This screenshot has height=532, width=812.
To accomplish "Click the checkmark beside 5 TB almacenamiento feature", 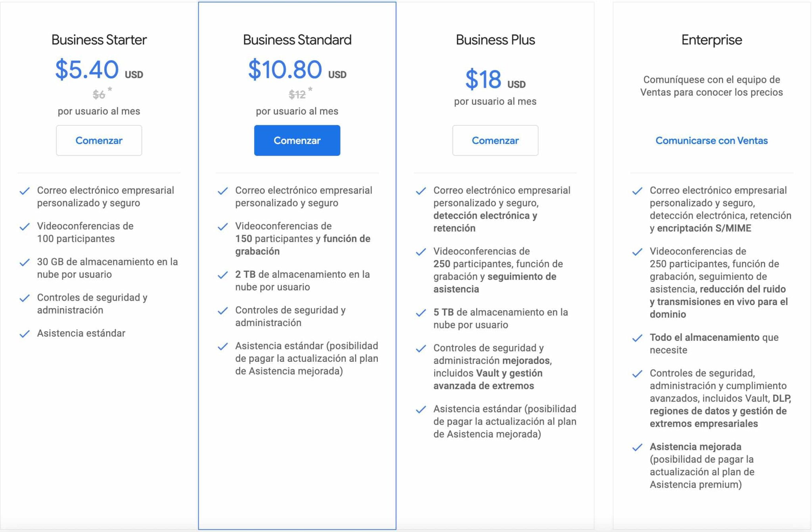I will coord(420,313).
